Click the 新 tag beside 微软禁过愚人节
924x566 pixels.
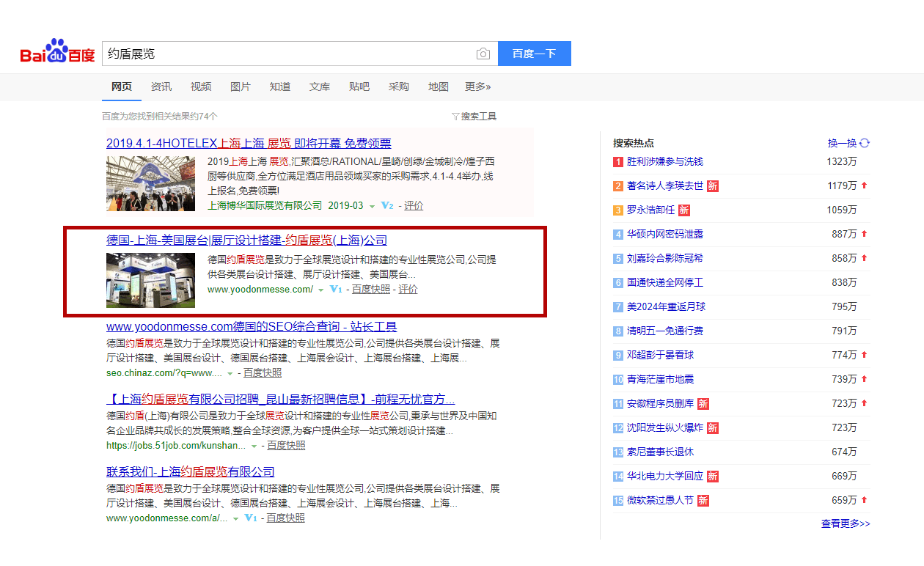point(703,501)
